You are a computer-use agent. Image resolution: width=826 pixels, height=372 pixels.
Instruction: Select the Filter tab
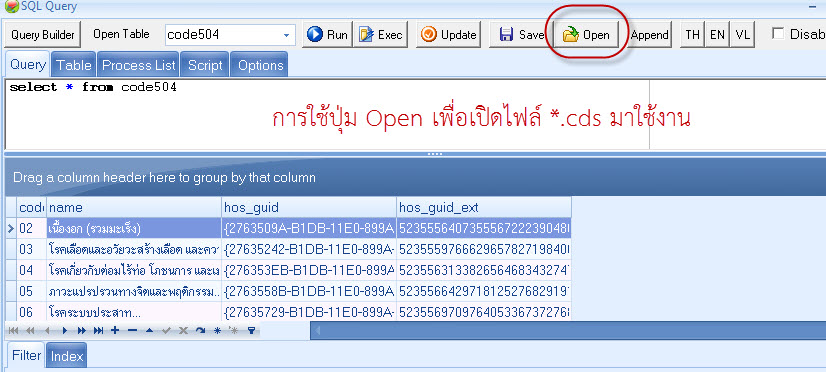26,355
